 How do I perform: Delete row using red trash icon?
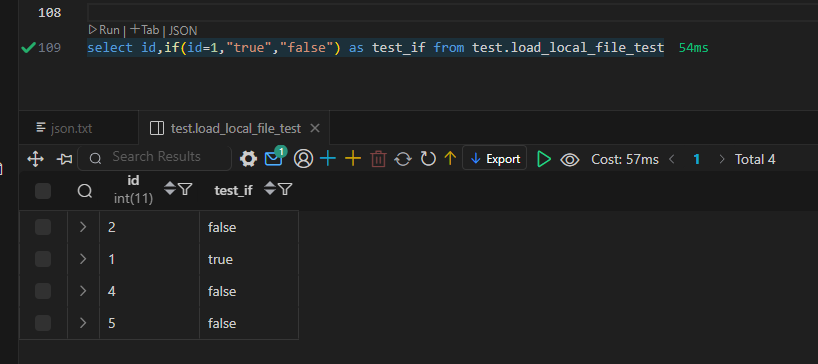pos(378,159)
